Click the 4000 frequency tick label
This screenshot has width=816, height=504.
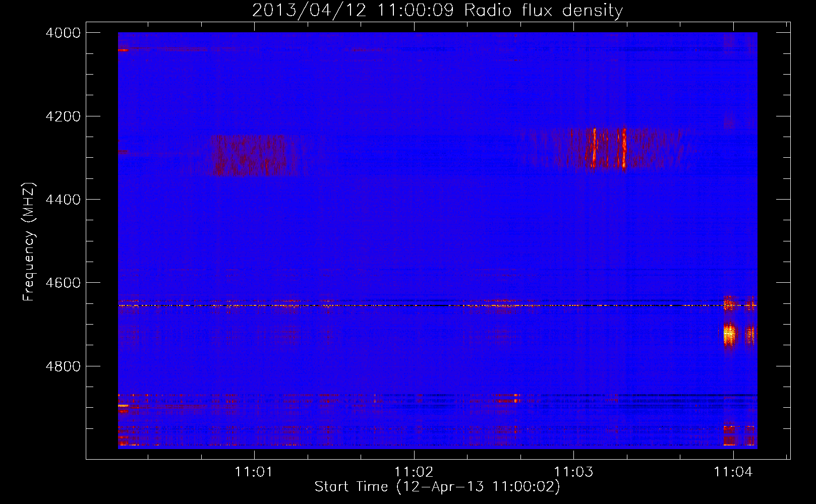point(63,33)
